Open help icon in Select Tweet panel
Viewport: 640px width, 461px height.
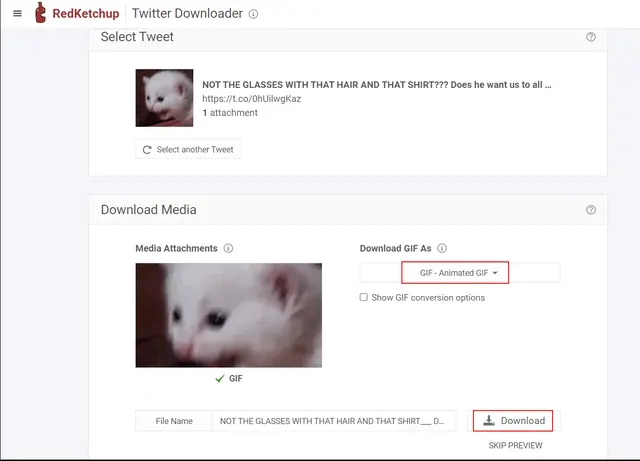tap(591, 37)
